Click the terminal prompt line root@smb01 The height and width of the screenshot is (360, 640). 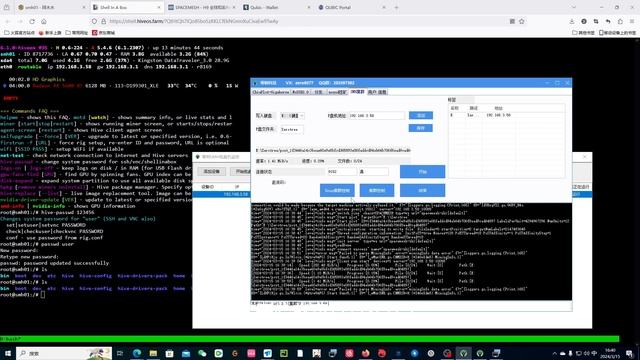pos(22,295)
